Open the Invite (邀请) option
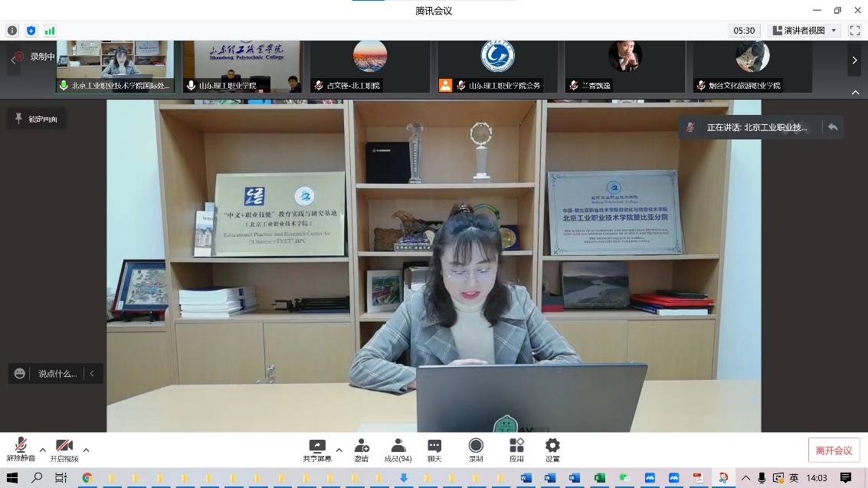This screenshot has width=868, height=488. [x=361, y=450]
